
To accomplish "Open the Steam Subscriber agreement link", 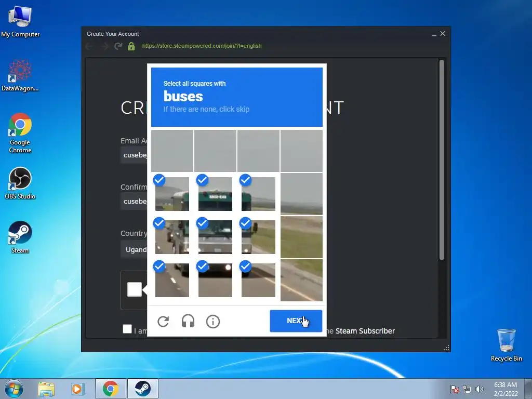I will (365, 331).
